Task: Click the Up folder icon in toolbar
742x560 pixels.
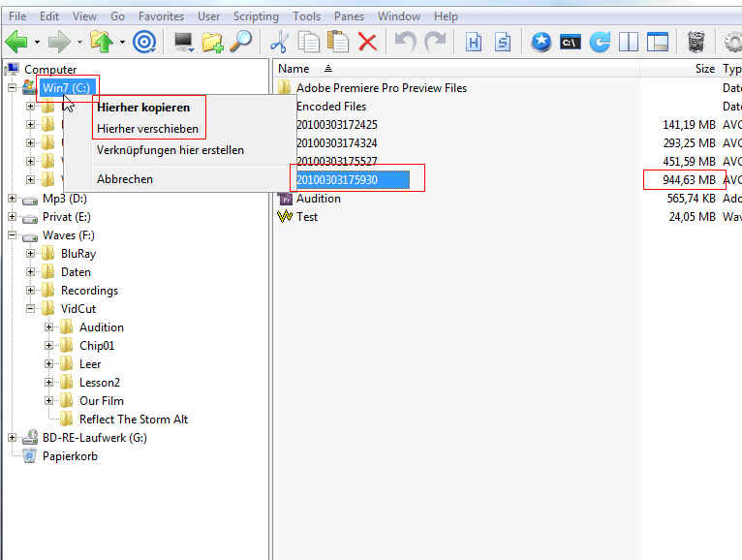Action: point(101,42)
